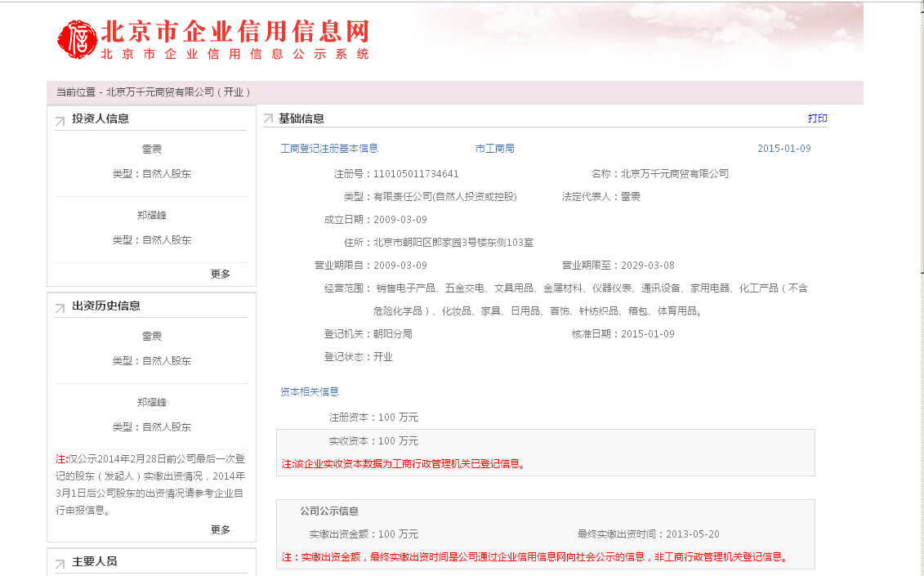Click the arrow icon beside 基础信息

coord(268,119)
